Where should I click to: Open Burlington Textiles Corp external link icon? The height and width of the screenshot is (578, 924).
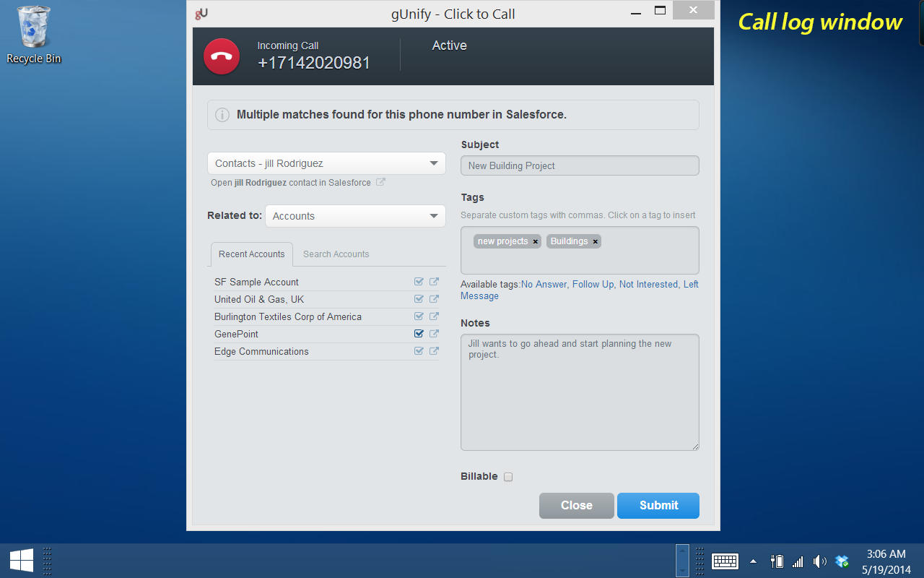(x=434, y=316)
